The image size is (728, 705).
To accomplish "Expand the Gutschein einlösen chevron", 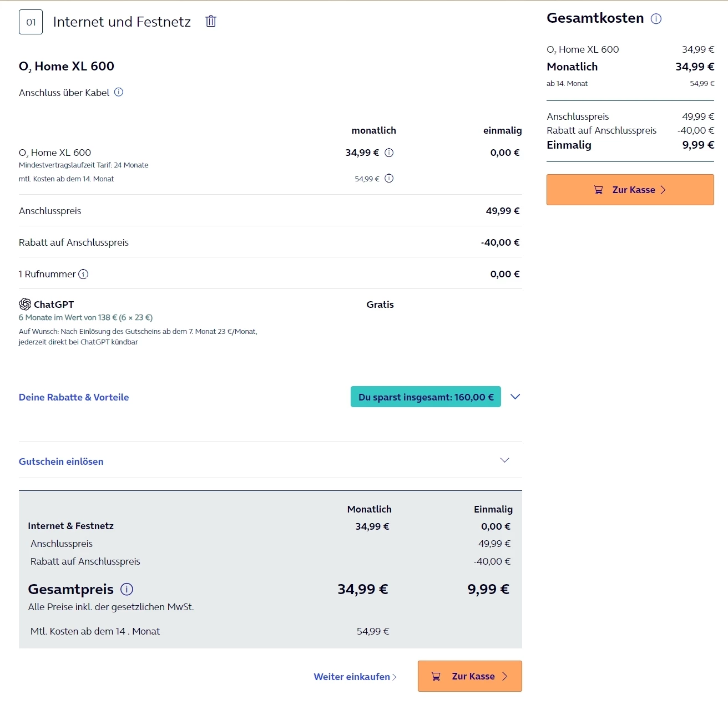I will point(504,460).
